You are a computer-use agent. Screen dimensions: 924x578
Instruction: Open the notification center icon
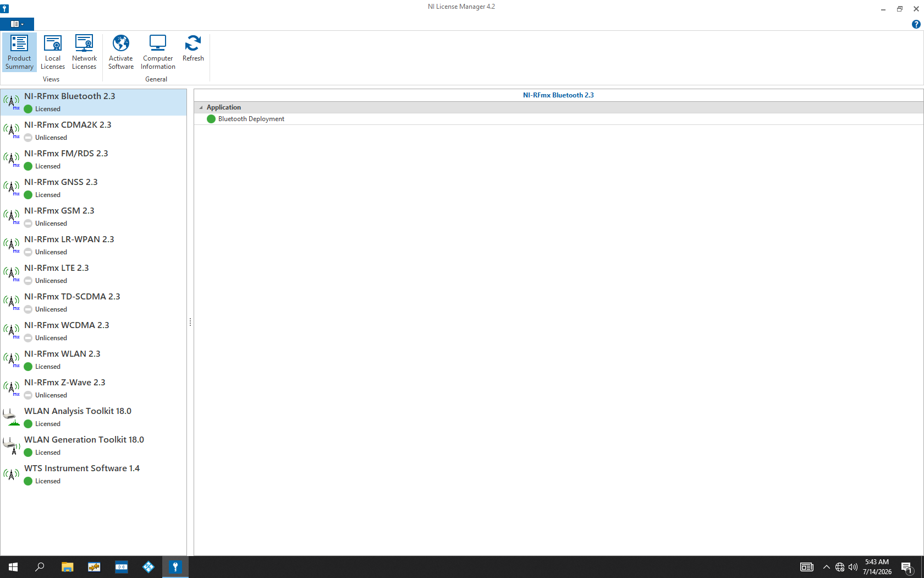(907, 567)
